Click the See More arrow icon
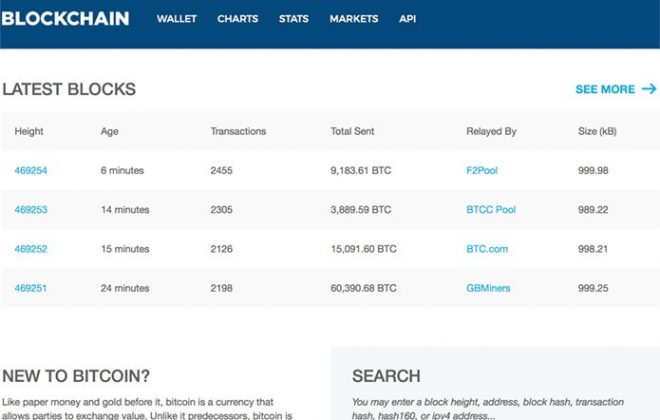Screen dimensions: 660x420 [649, 89]
